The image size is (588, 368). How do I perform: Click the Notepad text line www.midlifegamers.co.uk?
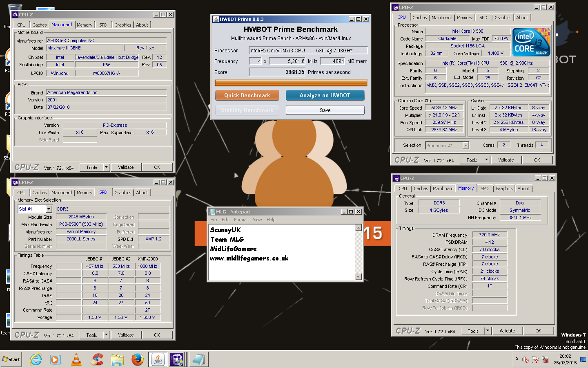tap(249, 258)
